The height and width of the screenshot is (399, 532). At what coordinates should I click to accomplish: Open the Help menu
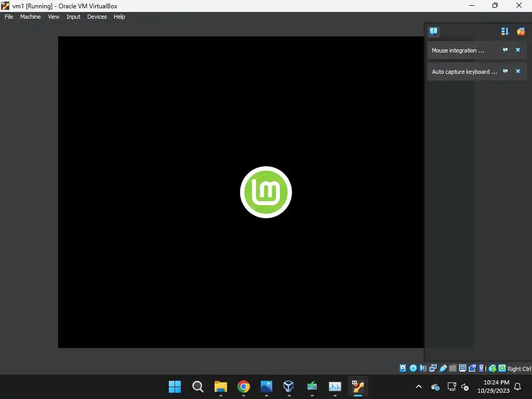point(119,17)
